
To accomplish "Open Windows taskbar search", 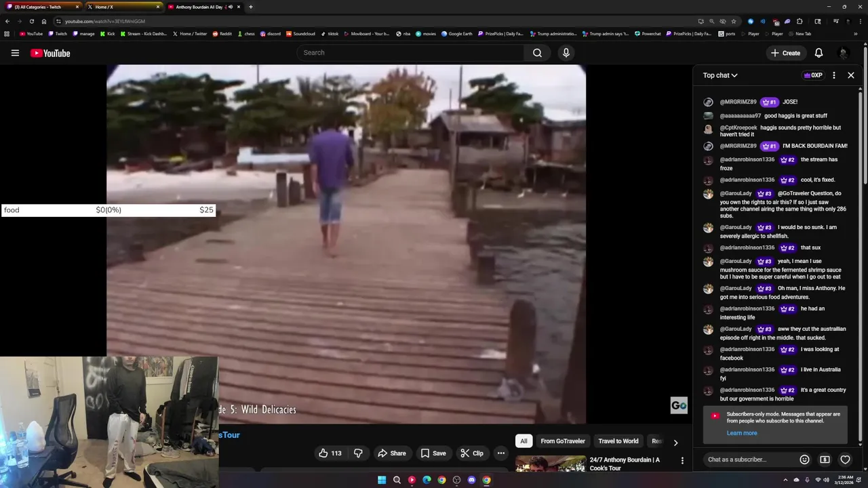I will coord(397,480).
